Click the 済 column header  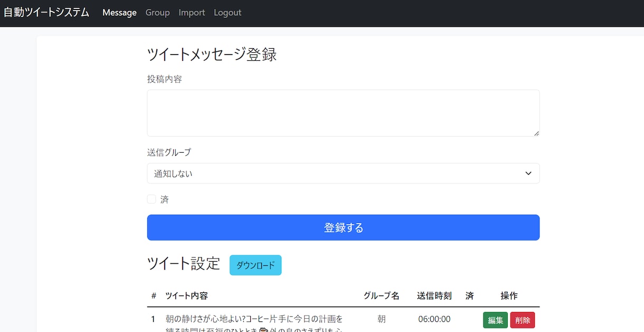[x=469, y=296]
